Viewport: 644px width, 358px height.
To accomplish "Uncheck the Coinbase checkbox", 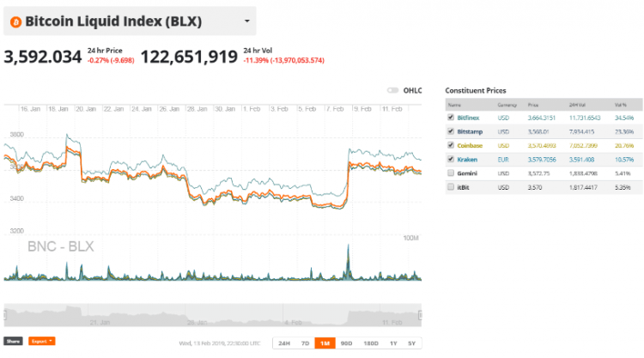I will (451, 145).
